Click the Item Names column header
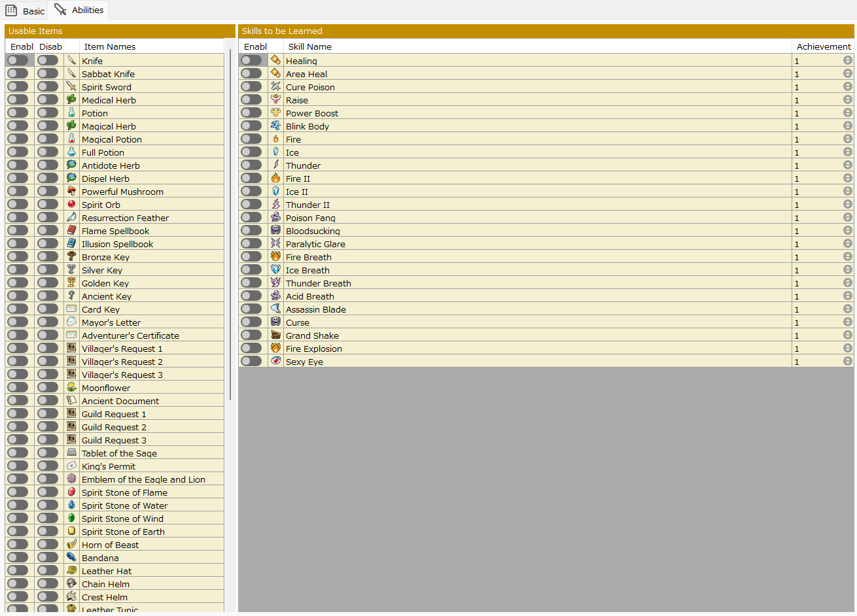The width and height of the screenshot is (857, 616). (110, 46)
